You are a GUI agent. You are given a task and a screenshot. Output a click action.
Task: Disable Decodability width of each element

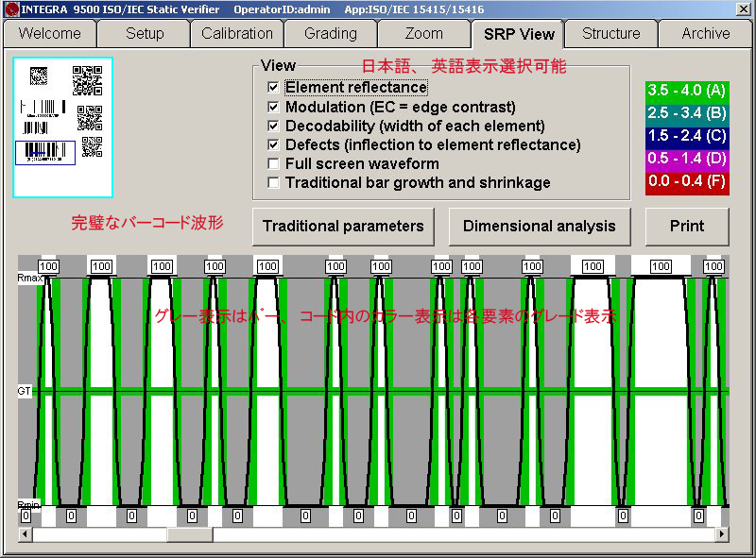coord(273,126)
